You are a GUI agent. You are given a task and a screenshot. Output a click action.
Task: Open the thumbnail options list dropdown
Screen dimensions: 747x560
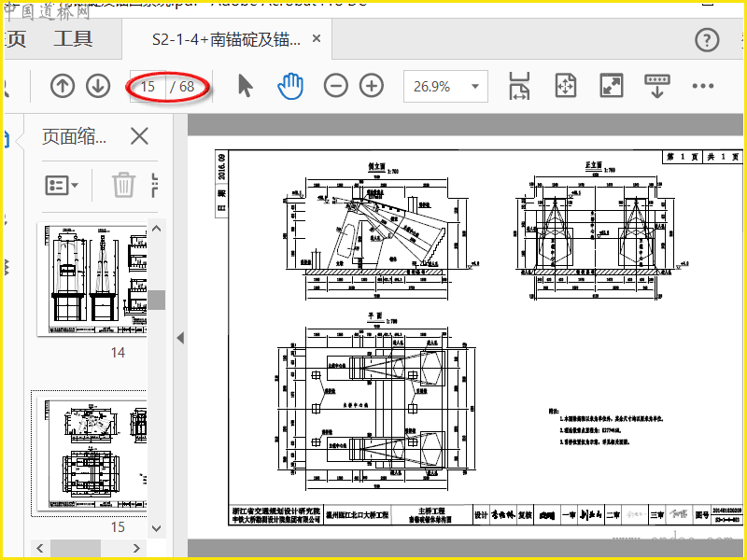click(62, 185)
